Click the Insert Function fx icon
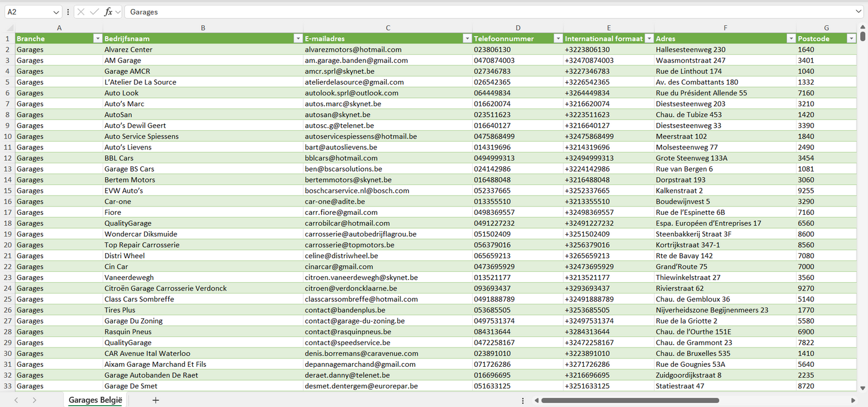 coord(108,12)
